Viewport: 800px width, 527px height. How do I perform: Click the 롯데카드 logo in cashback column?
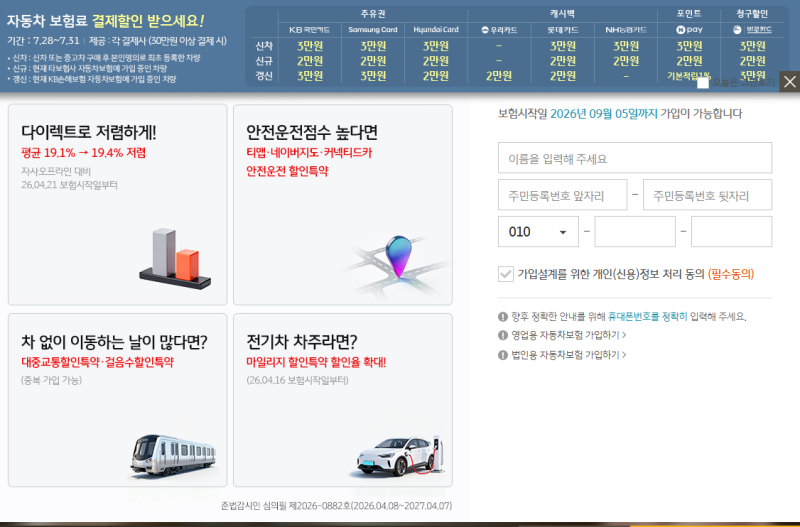pyautogui.click(x=562, y=30)
